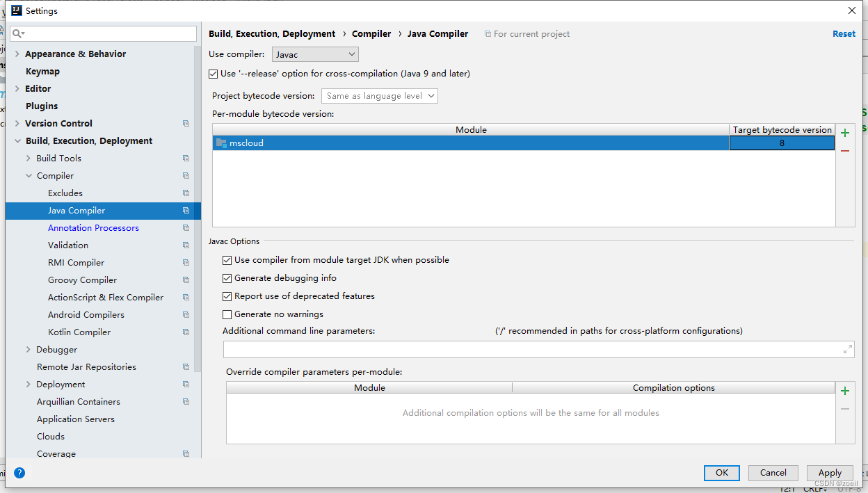Click the Additional command line parameters field
The image size is (868, 493).
(x=538, y=349)
